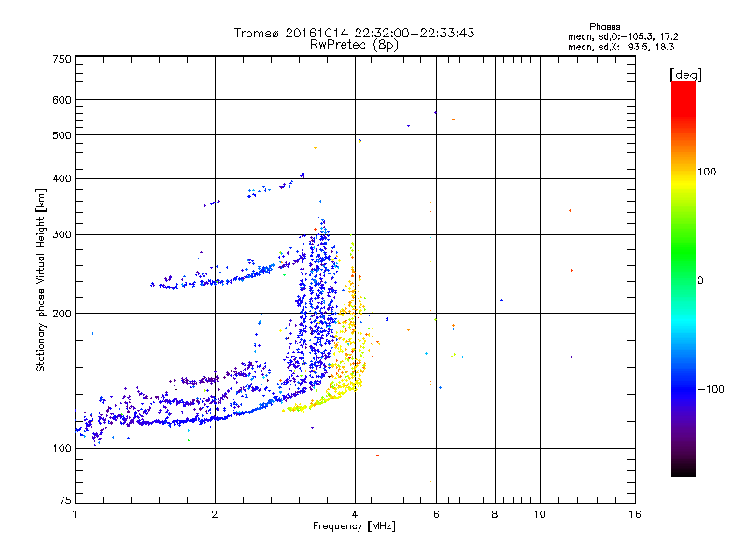Click the colorbar tick label '-100'
The image size is (747, 560).
click(711, 389)
